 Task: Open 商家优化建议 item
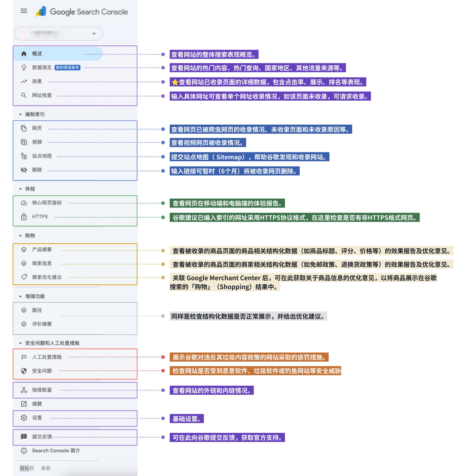click(x=47, y=277)
